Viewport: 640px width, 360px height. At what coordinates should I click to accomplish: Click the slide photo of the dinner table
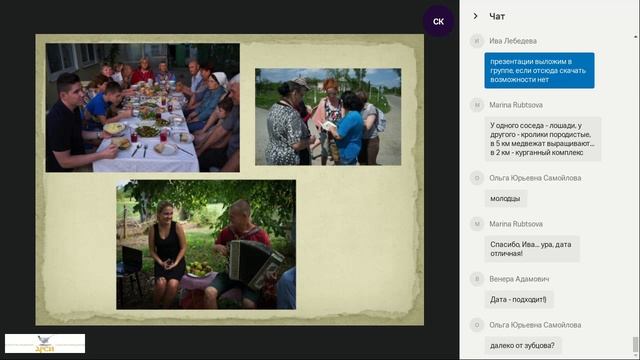click(142, 107)
